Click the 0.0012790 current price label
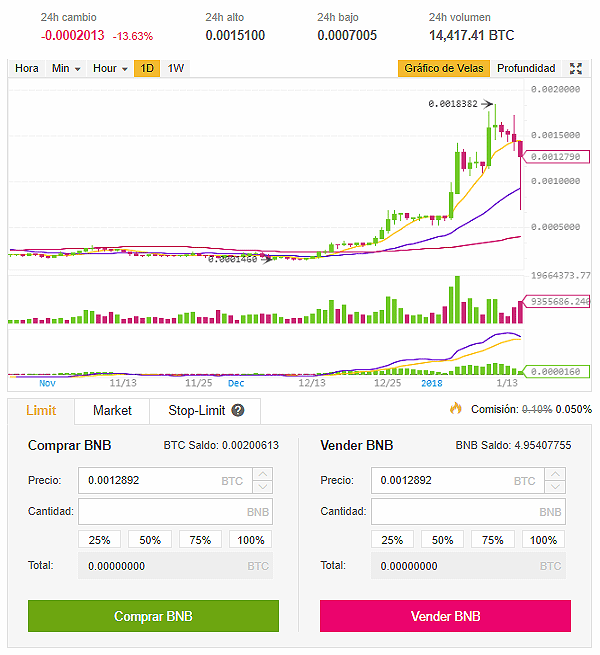Image resolution: width=600 pixels, height=655 pixels. [x=556, y=157]
